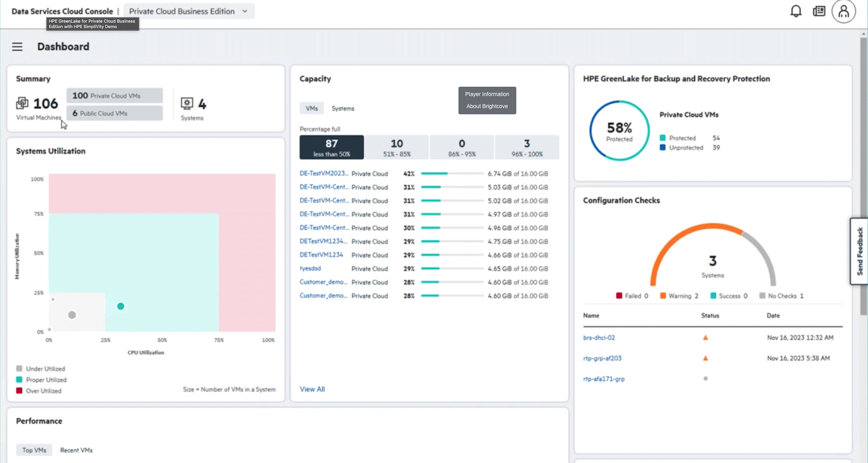The height and width of the screenshot is (463, 868).
Task: Open the rtp-grp-af203 system link
Action: coord(602,358)
